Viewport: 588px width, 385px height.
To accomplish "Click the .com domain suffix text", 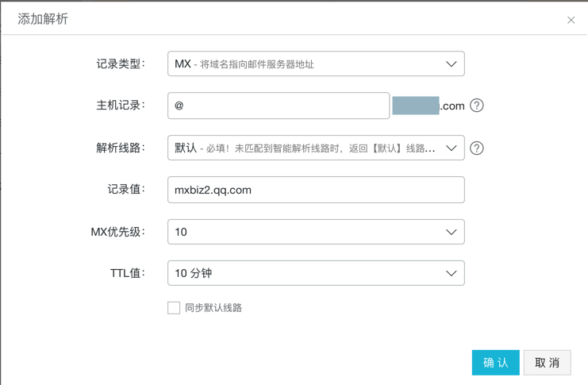I will pos(452,106).
